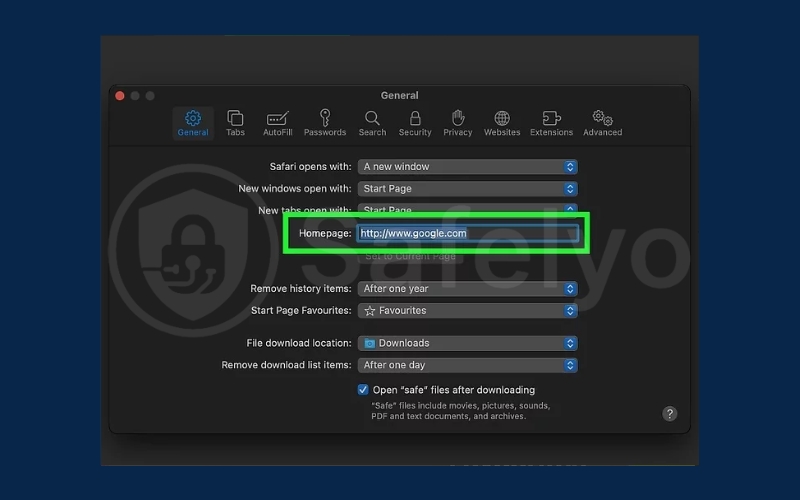Open the New windows open with dropdown
800x500 pixels.
point(468,189)
